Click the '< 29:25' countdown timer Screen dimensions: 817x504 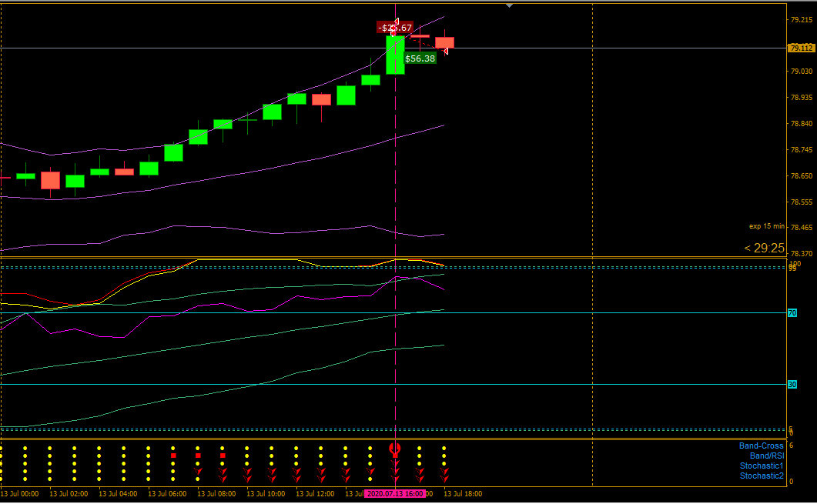click(x=764, y=249)
